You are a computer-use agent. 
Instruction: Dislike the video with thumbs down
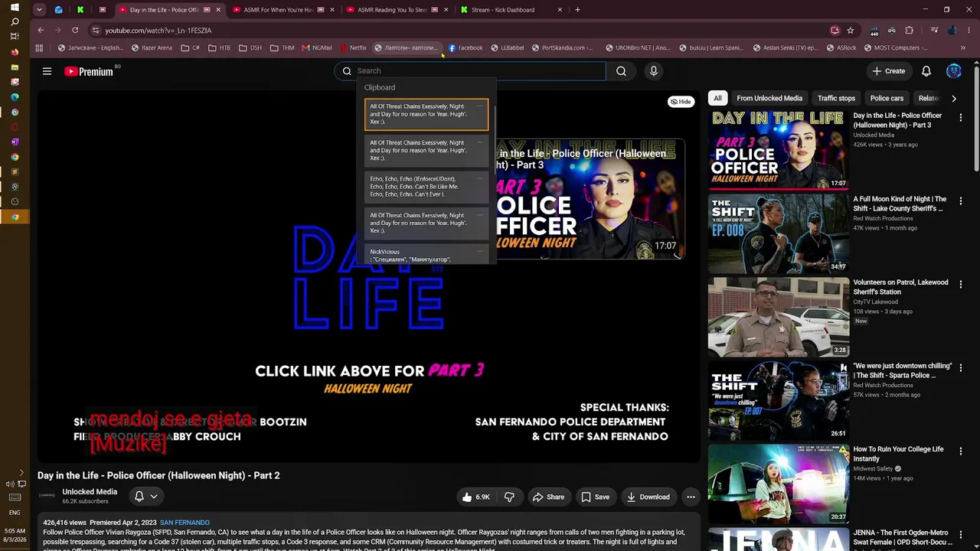coord(509,497)
